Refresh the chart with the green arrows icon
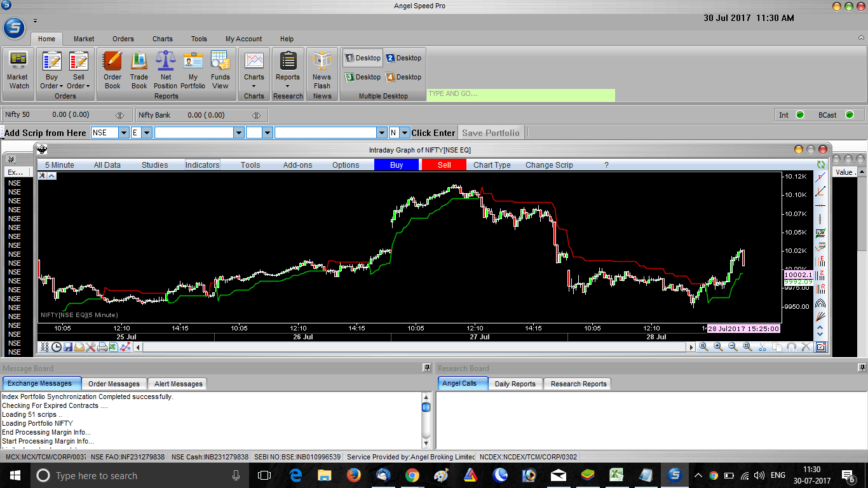The width and height of the screenshot is (868, 488). point(821,164)
